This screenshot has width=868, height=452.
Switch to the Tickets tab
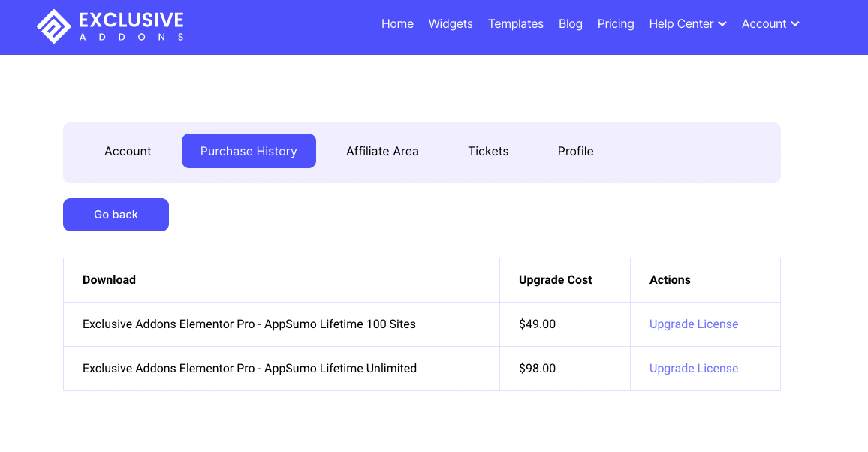(488, 151)
